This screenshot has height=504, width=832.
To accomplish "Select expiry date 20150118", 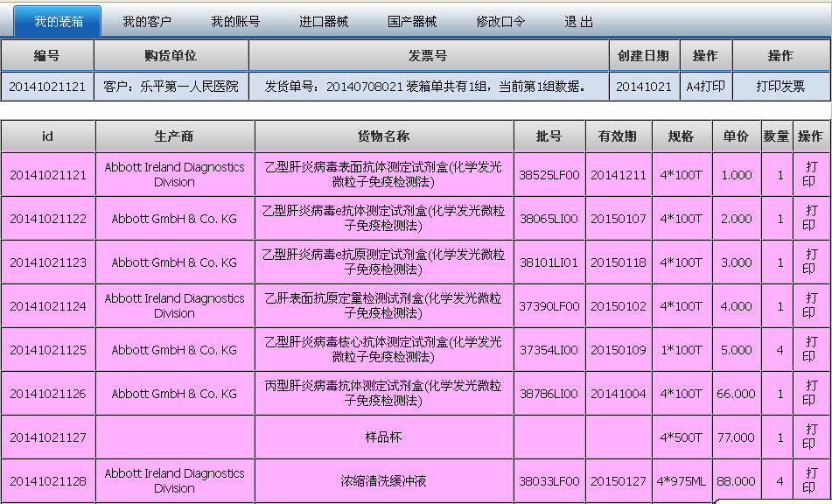I will (619, 262).
